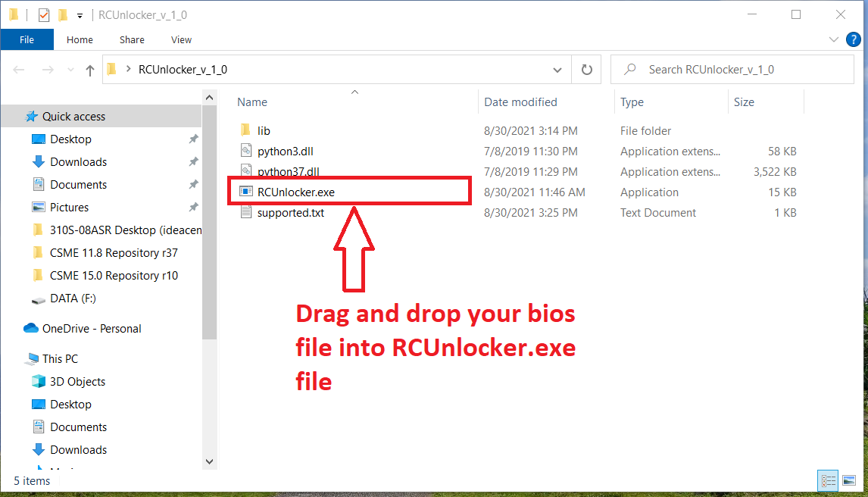Open the View ribbon tab
868x497 pixels.
pyautogui.click(x=181, y=40)
